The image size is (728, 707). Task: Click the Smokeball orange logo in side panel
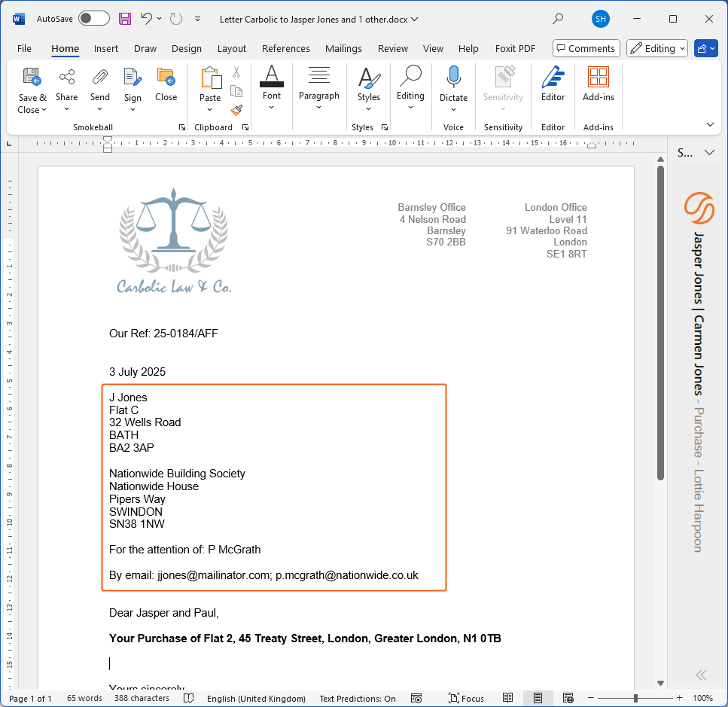[x=699, y=208]
